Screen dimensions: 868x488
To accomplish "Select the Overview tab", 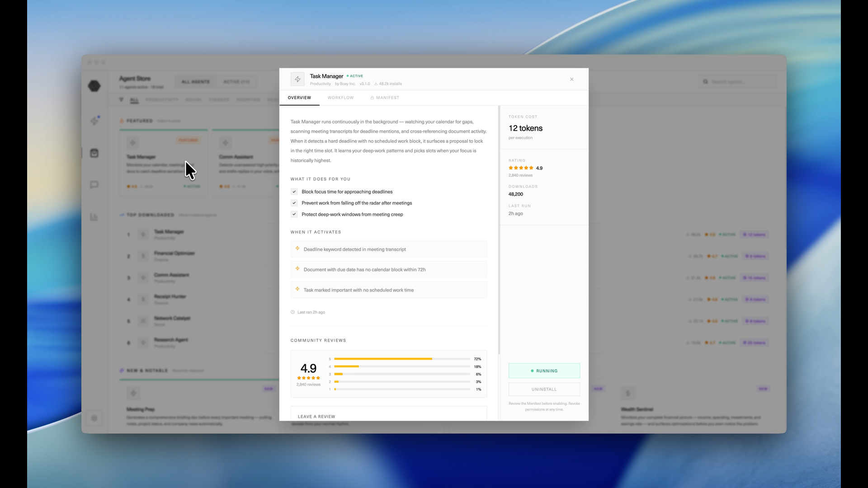I will pos(299,98).
